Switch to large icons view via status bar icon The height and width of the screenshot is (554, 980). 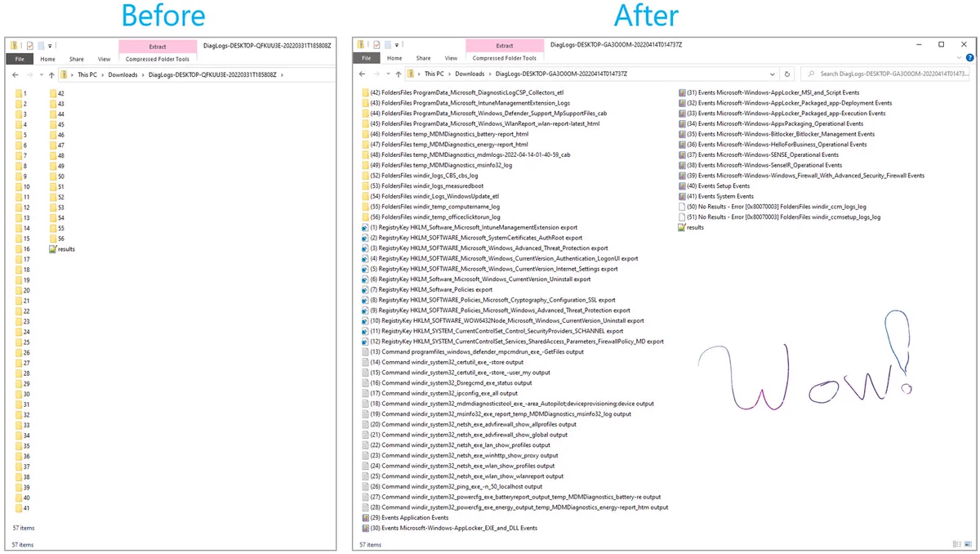pyautogui.click(x=969, y=544)
